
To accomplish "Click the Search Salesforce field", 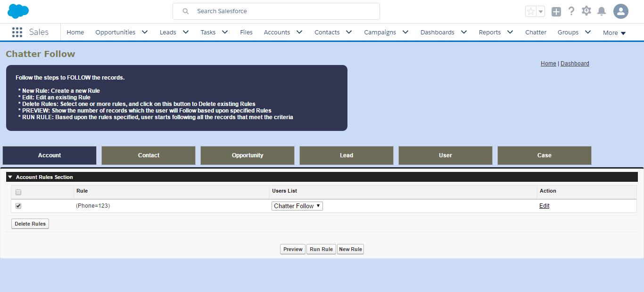I will pos(283,11).
